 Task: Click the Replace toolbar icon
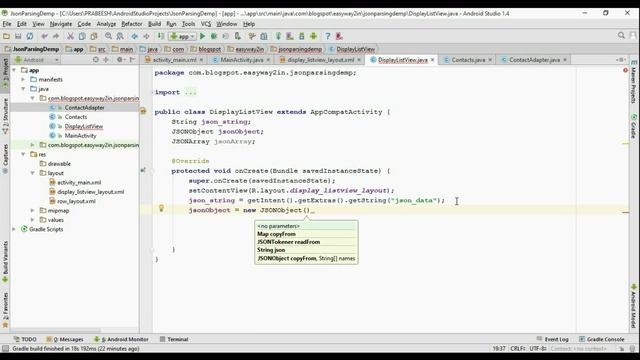coord(120,36)
